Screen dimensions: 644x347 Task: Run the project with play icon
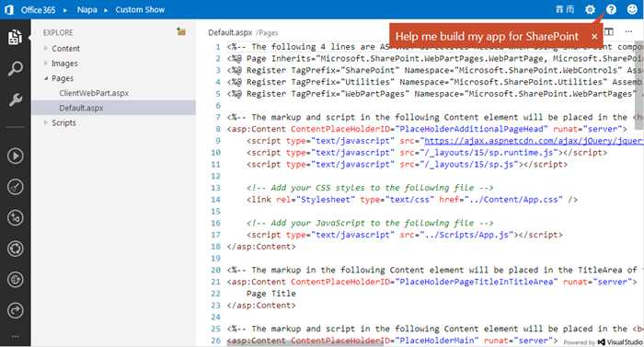(16, 156)
